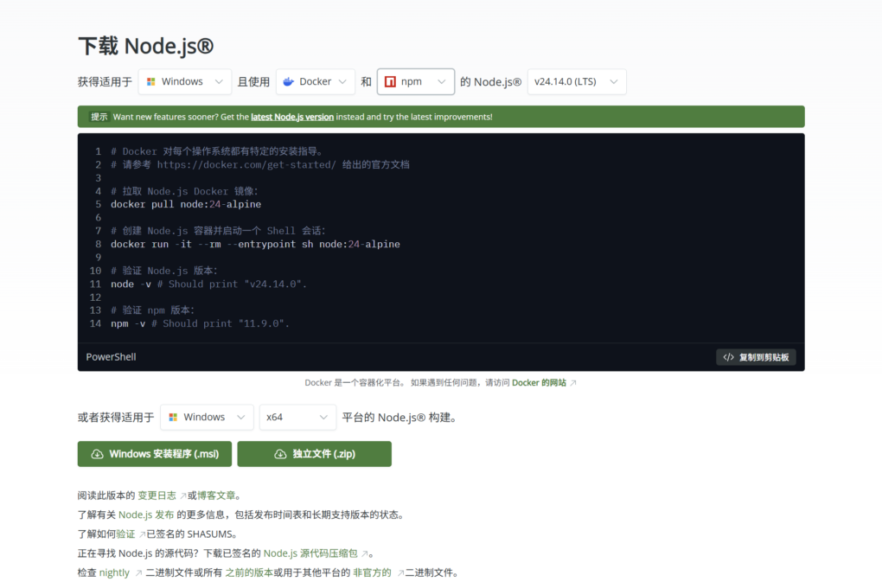Image resolution: width=882 pixels, height=588 pixels.
Task: Click the 验证 SHASUMS verify link
Action: pos(126,534)
